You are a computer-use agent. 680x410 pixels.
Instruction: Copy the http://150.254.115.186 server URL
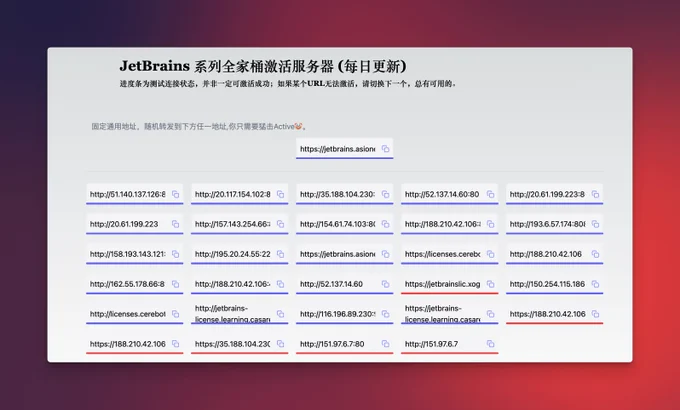coord(595,284)
